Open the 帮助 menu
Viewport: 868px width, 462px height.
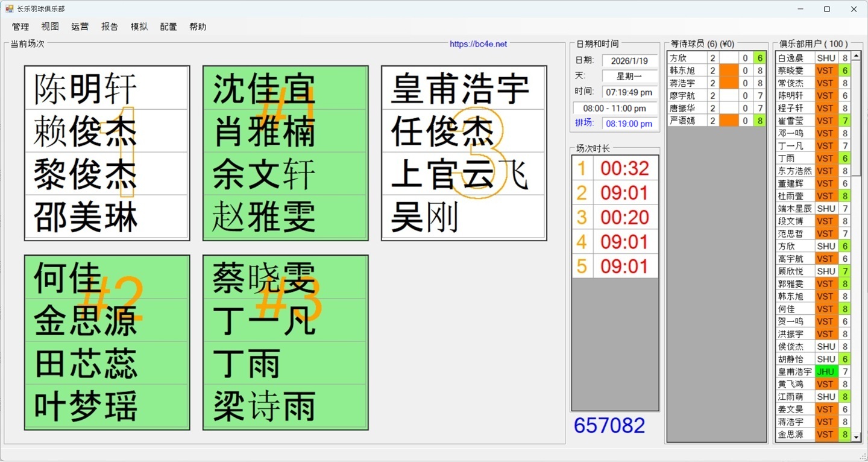pos(198,27)
